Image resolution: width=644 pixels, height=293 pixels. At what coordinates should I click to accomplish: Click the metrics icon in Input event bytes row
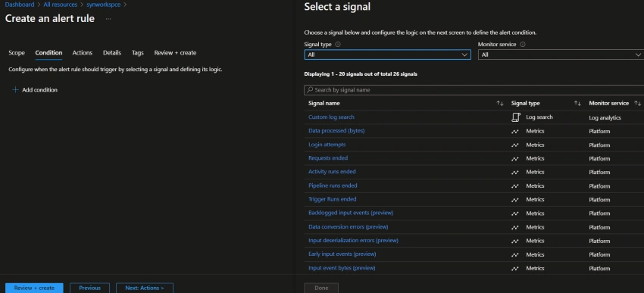pyautogui.click(x=515, y=268)
